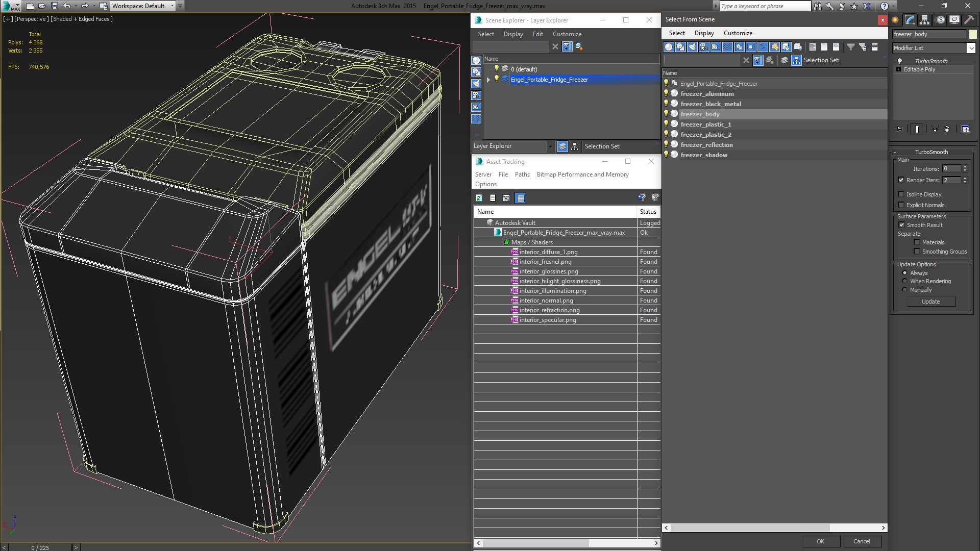This screenshot has height=551, width=980.
Task: Click OK in Select From Scene
Action: click(820, 541)
